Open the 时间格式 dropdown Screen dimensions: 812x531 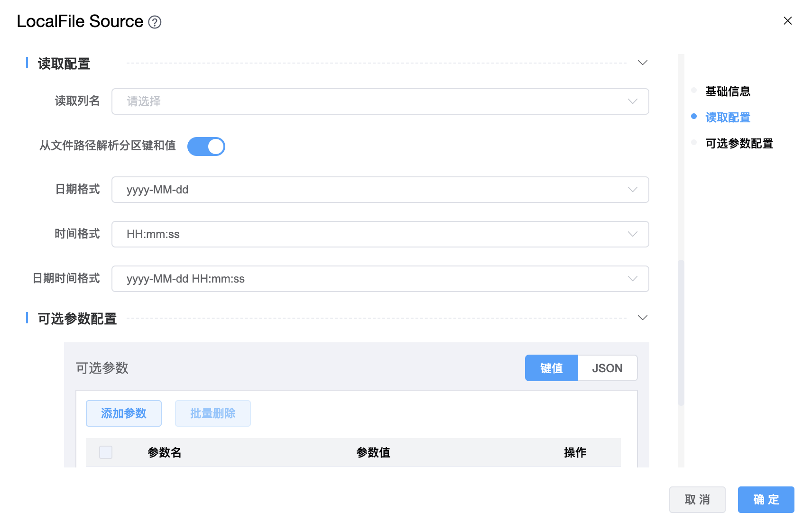pos(379,234)
